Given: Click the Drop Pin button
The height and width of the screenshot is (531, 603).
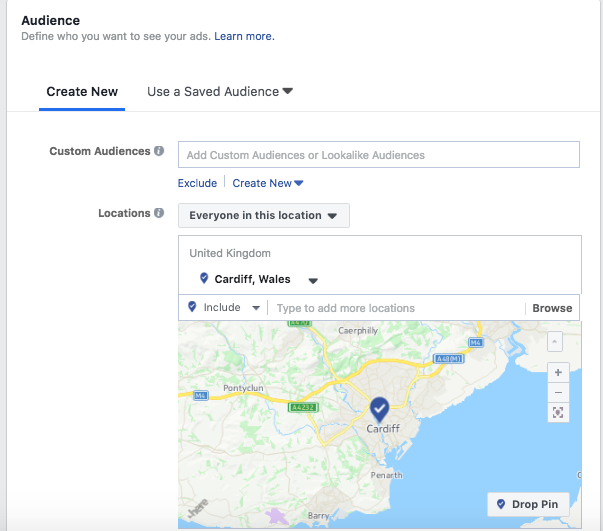Looking at the screenshot, I should (x=528, y=505).
